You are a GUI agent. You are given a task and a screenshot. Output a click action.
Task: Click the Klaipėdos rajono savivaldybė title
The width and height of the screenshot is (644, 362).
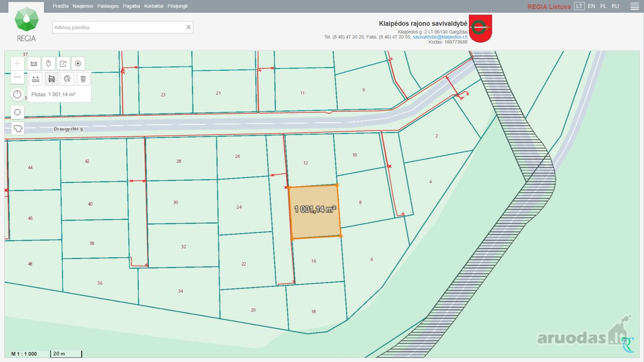coord(423,24)
